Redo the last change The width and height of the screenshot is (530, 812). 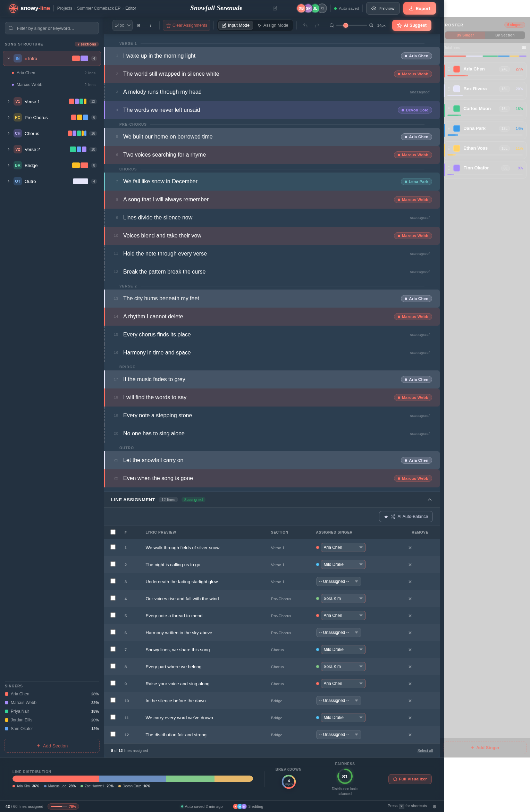(x=317, y=25)
